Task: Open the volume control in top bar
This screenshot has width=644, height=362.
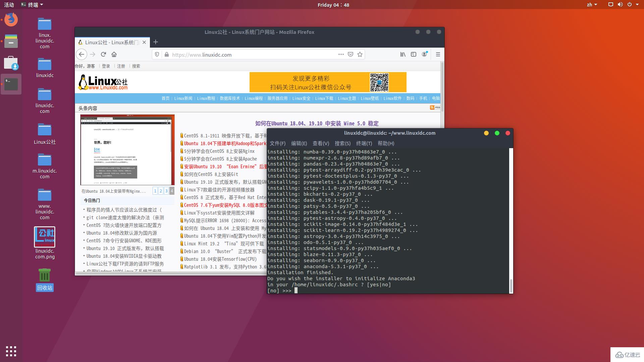Action: 620,5
